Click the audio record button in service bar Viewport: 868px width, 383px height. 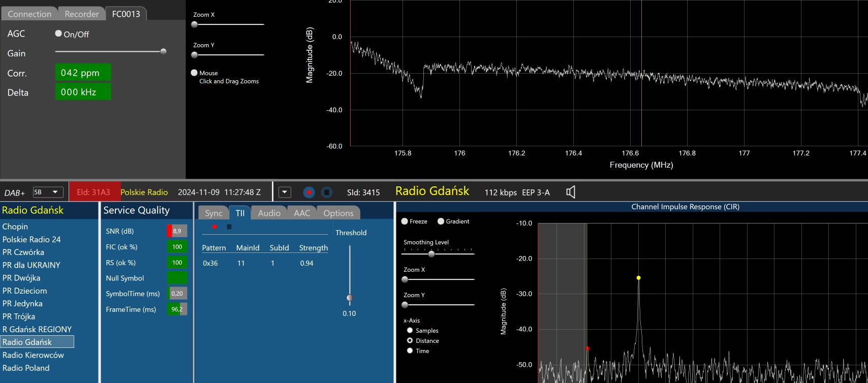point(309,193)
